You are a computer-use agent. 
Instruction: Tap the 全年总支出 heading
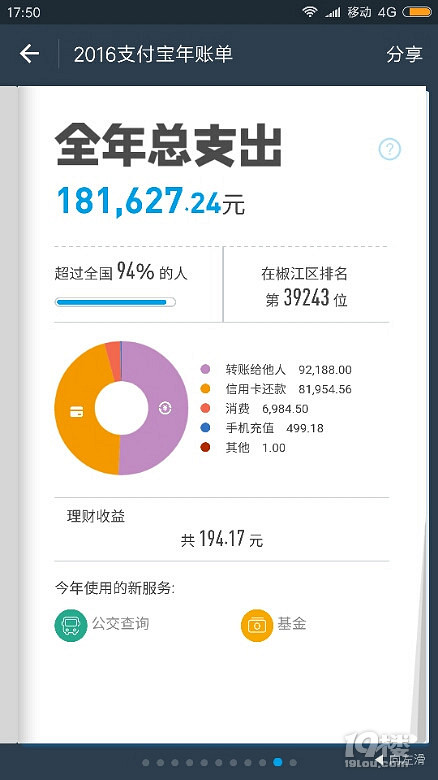tap(168, 145)
